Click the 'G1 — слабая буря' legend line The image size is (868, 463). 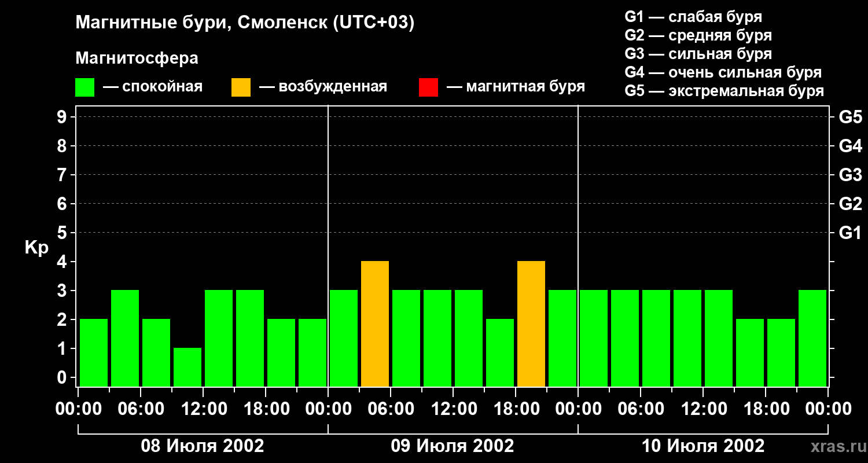point(693,17)
